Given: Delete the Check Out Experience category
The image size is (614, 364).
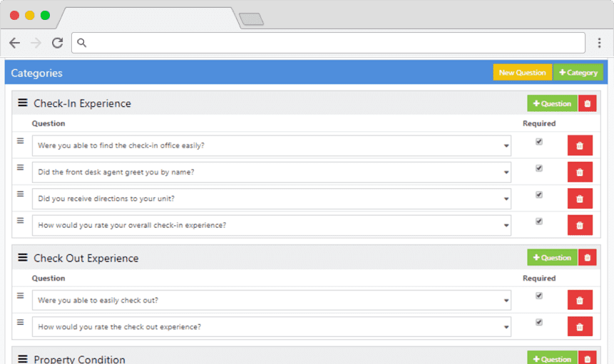Looking at the screenshot, I should pyautogui.click(x=587, y=258).
